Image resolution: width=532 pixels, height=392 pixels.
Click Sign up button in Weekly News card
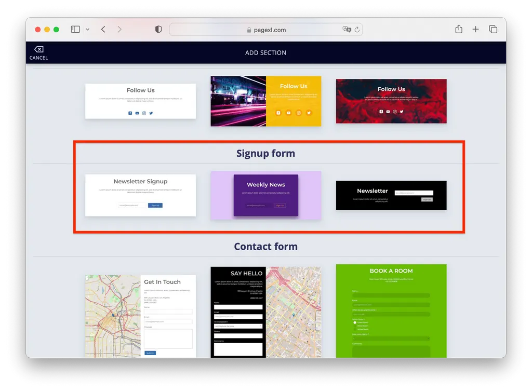pyautogui.click(x=280, y=206)
